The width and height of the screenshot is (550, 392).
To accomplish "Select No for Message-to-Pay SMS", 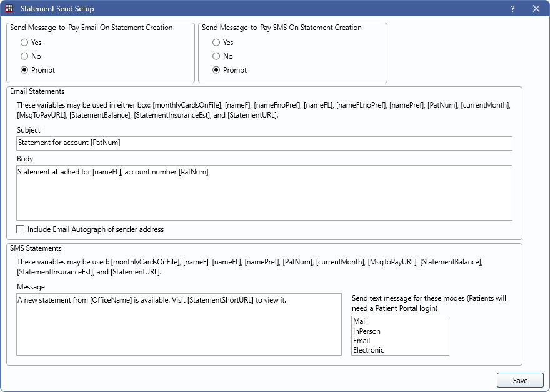I will tap(216, 56).
